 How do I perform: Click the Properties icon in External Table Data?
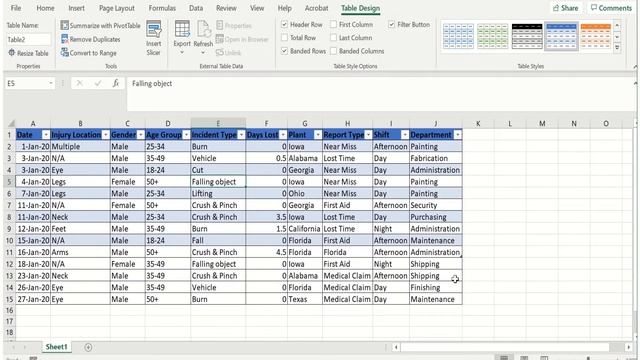[220, 25]
